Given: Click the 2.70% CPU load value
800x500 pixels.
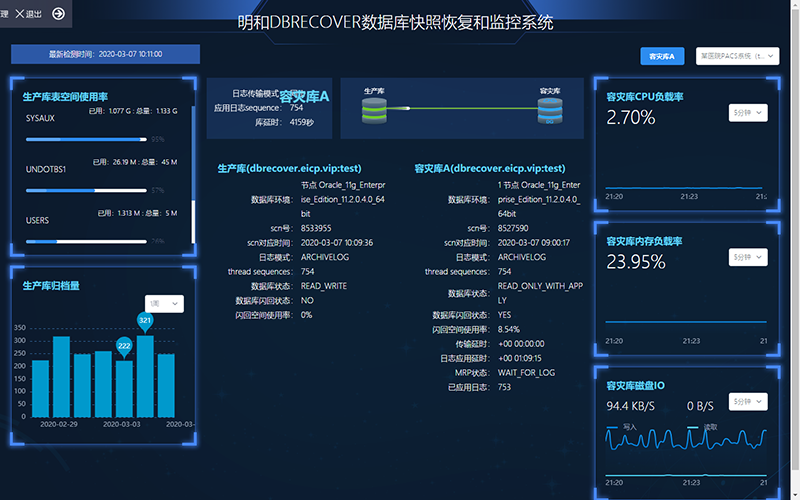Looking at the screenshot, I should coord(631,118).
